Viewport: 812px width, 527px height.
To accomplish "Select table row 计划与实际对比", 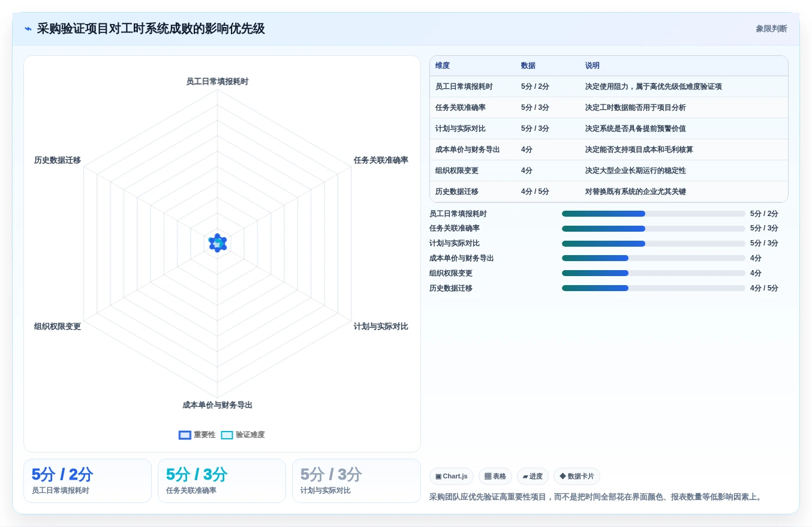I will (609, 128).
